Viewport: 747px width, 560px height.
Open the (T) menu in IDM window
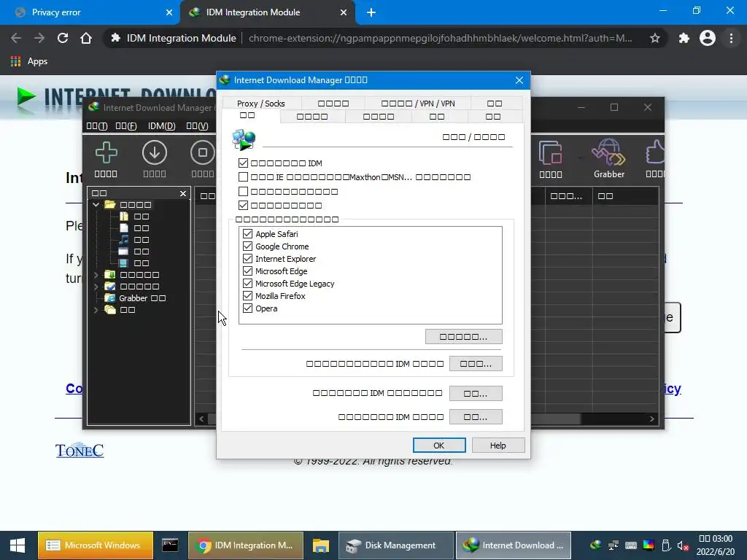[x=97, y=126]
